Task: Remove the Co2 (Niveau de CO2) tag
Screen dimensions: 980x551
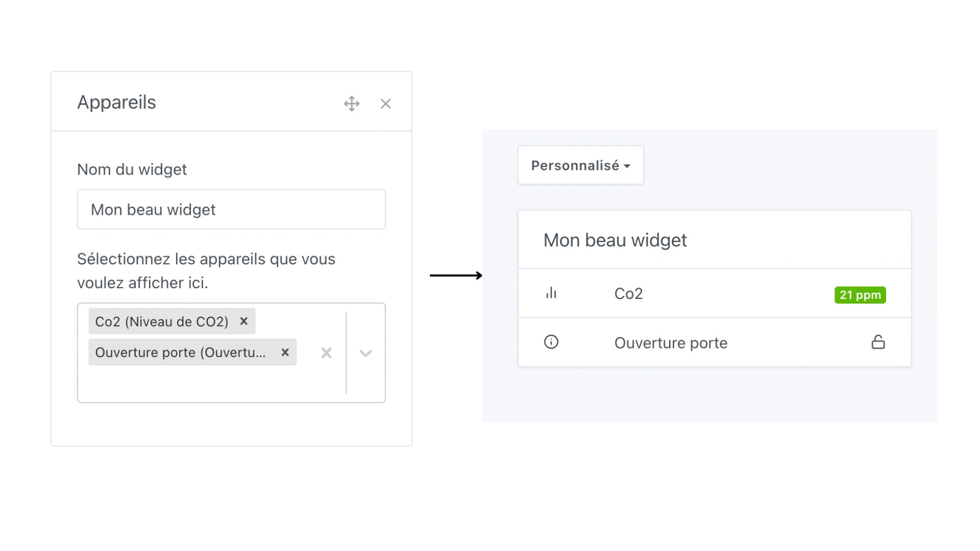Action: (x=243, y=321)
